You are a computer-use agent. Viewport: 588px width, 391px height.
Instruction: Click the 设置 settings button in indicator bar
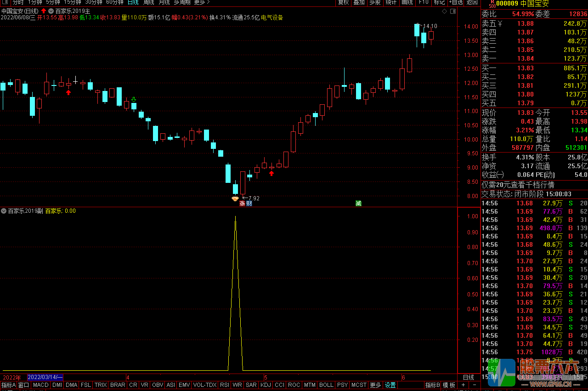pyautogui.click(x=390, y=385)
